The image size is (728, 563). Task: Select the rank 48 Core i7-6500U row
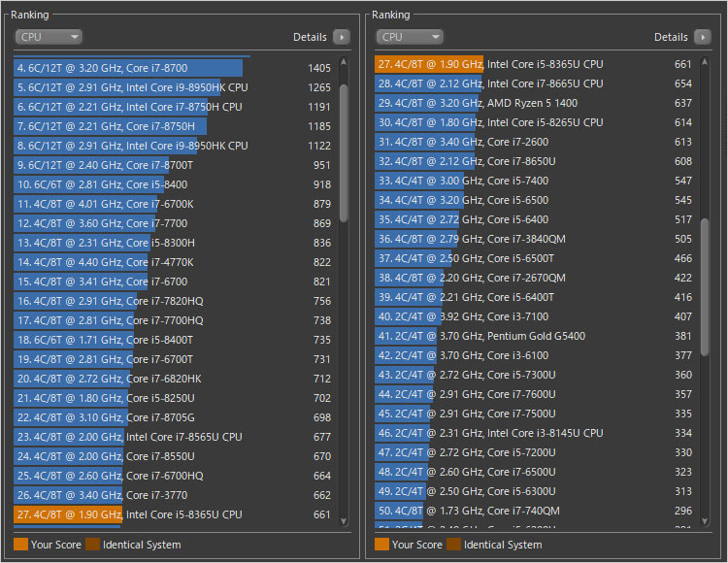[x=534, y=472]
